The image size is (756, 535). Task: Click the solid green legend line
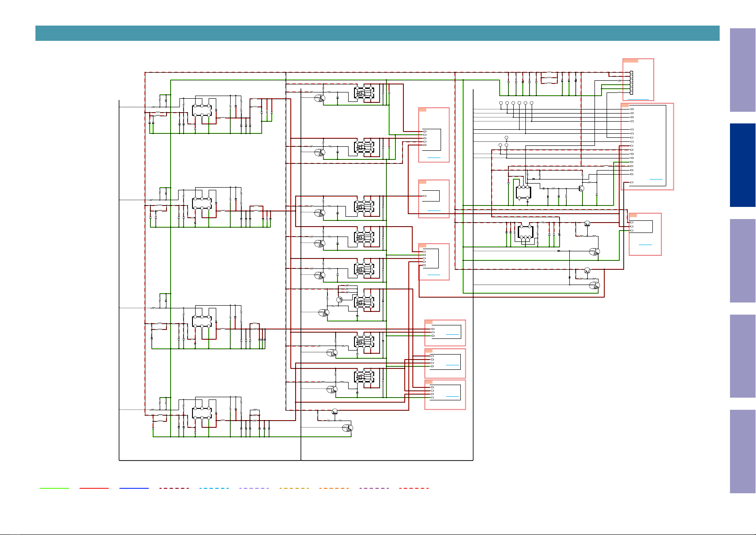tap(54, 488)
